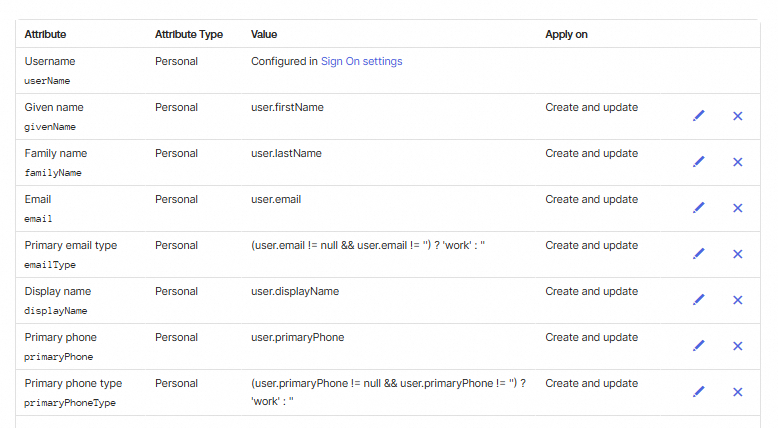The height and width of the screenshot is (428, 778).
Task: Edit the Family name attribute mapping
Action: pyautogui.click(x=699, y=162)
